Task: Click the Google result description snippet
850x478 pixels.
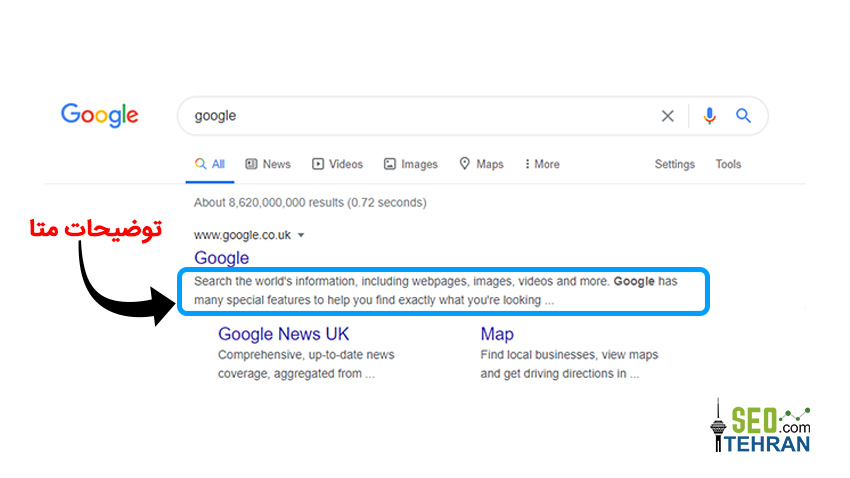Action: 436,290
